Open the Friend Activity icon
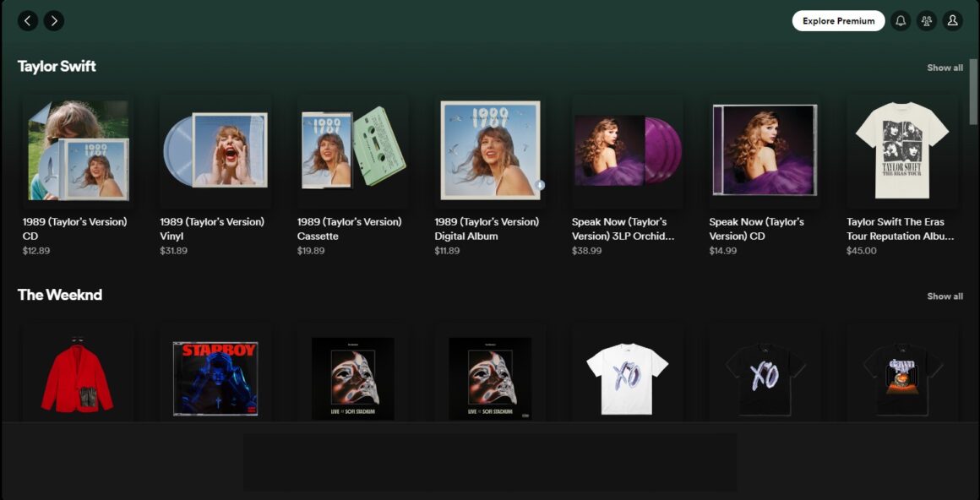 (926, 20)
